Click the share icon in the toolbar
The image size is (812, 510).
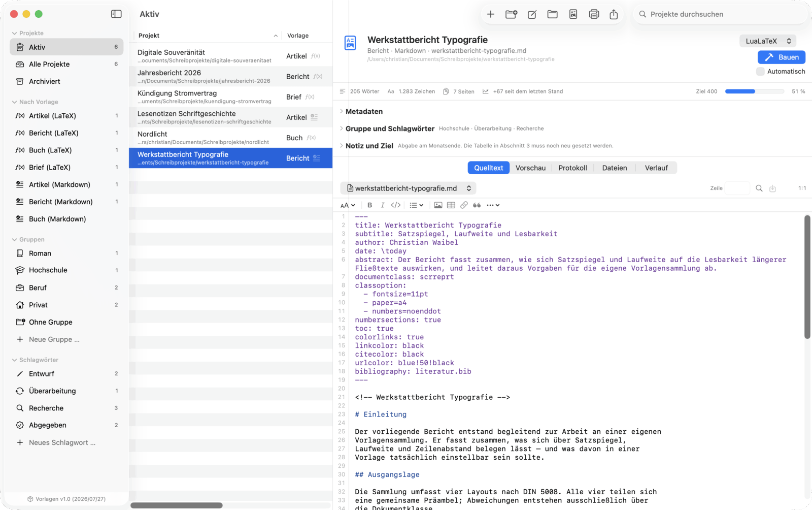614,14
